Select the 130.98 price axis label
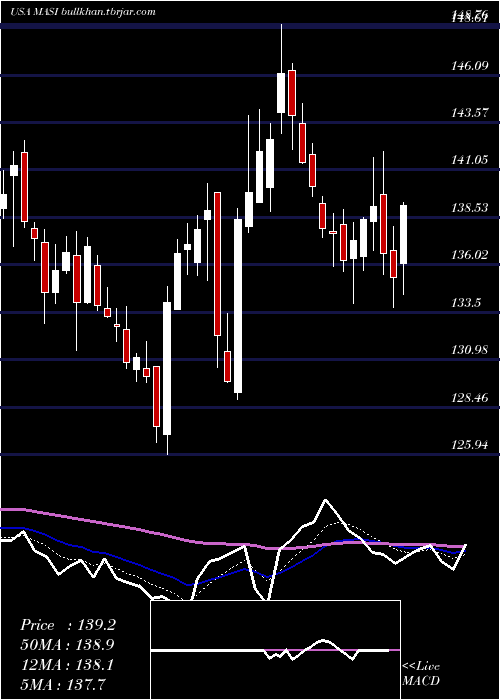Screen dimensions: 500x700 click(x=469, y=350)
